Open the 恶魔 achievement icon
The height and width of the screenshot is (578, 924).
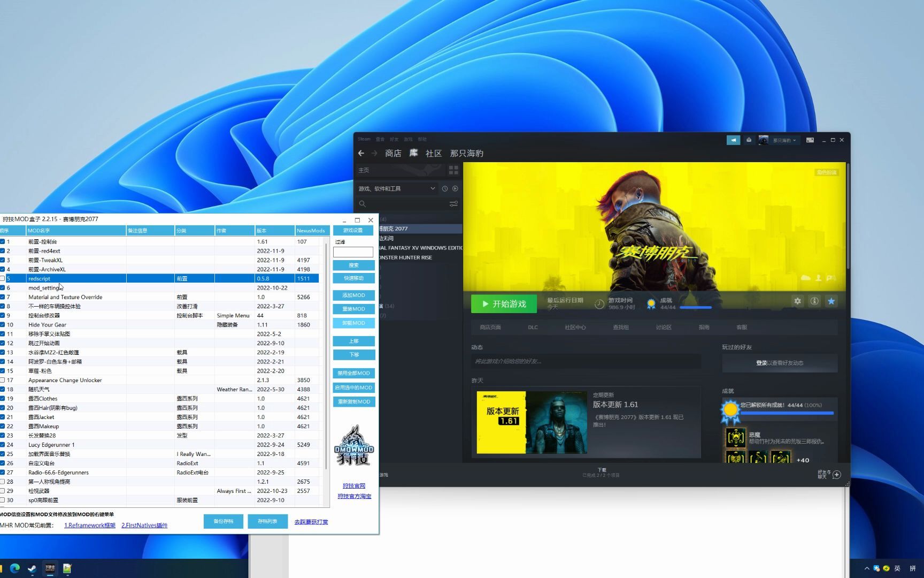736,438
